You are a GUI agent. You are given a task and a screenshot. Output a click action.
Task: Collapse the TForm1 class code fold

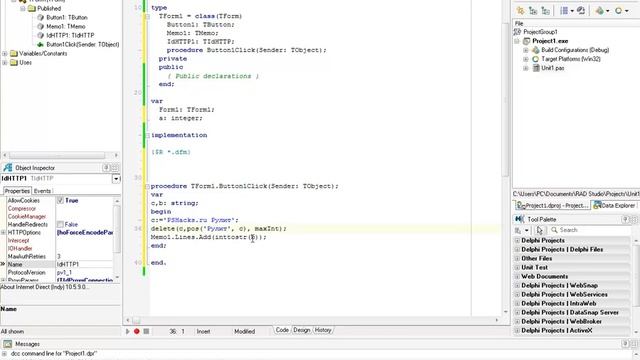click(147, 16)
